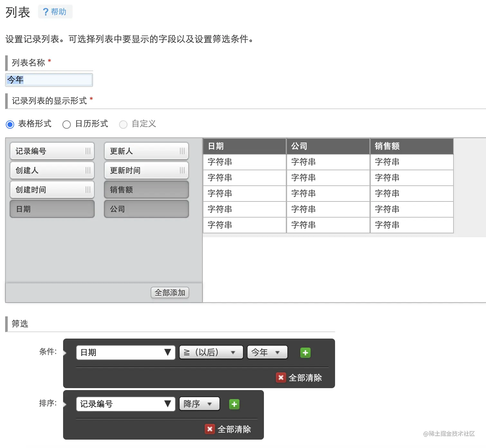Click the 日期 column header in preview table
Screen dimensions: 486x448
point(245,146)
